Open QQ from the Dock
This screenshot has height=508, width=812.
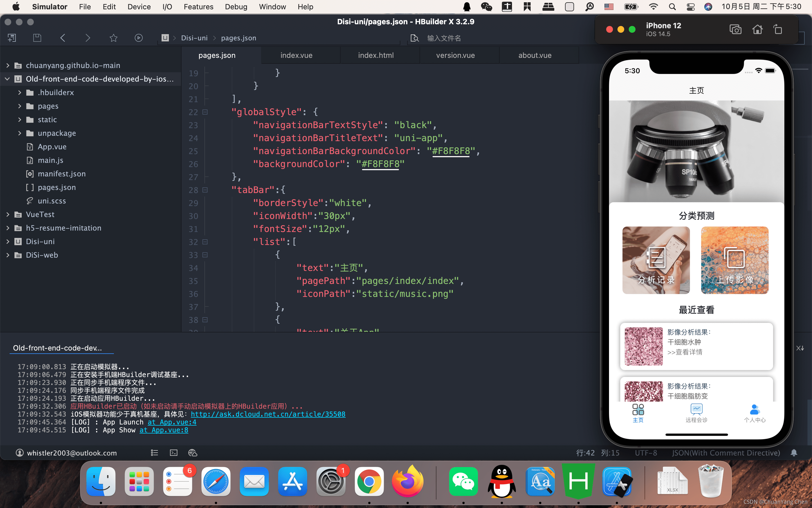click(x=502, y=481)
